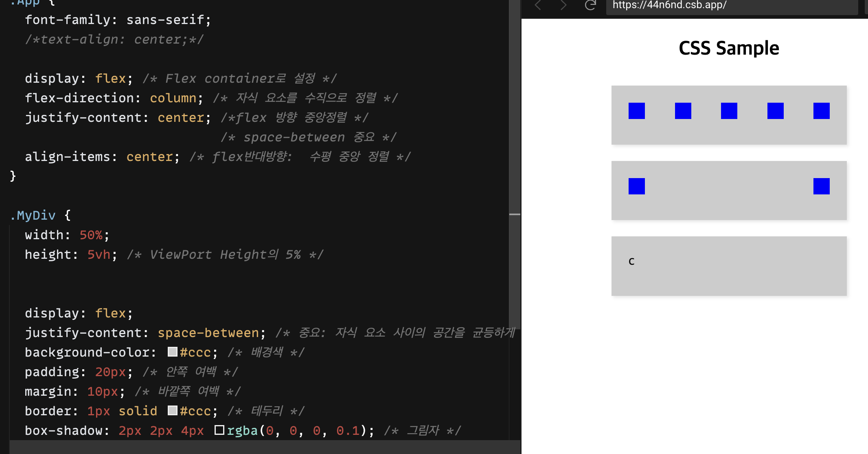Place cursor on space-between value
Viewport: 868px width, 454px height.
click(x=208, y=333)
